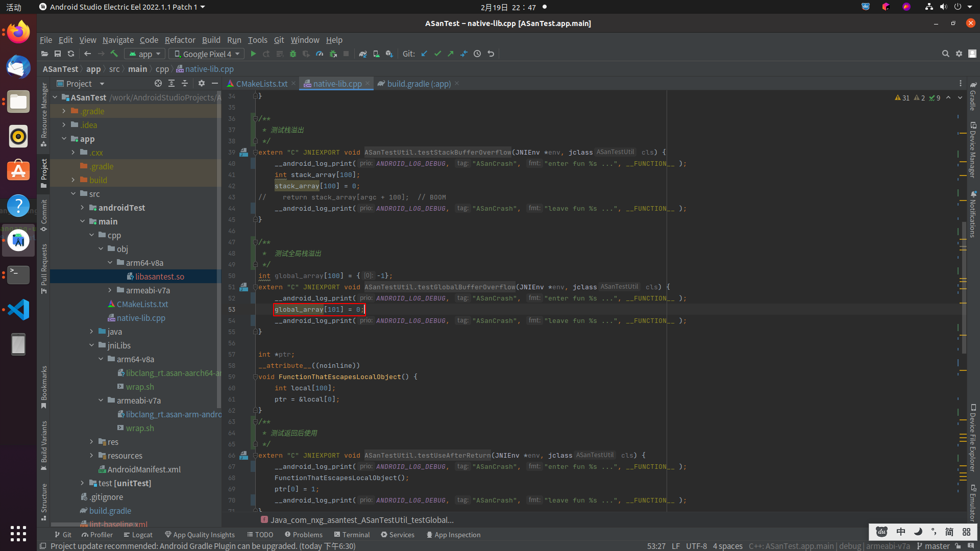
Task: Open the Refactor menu
Action: pyautogui.click(x=180, y=40)
